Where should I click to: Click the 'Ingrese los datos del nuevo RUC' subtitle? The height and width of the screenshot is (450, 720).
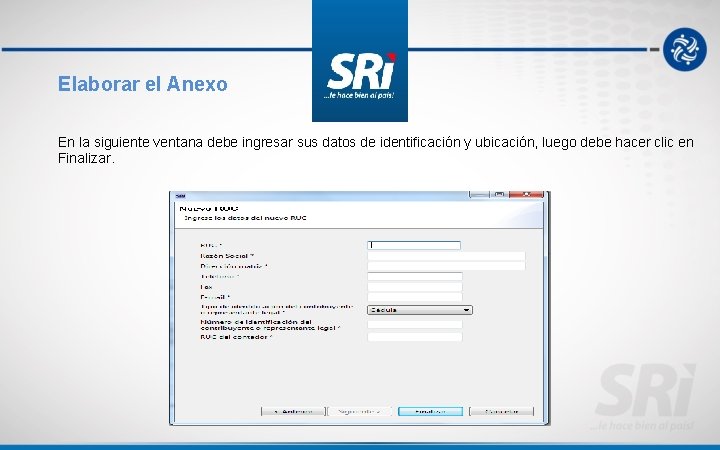pos(245,218)
